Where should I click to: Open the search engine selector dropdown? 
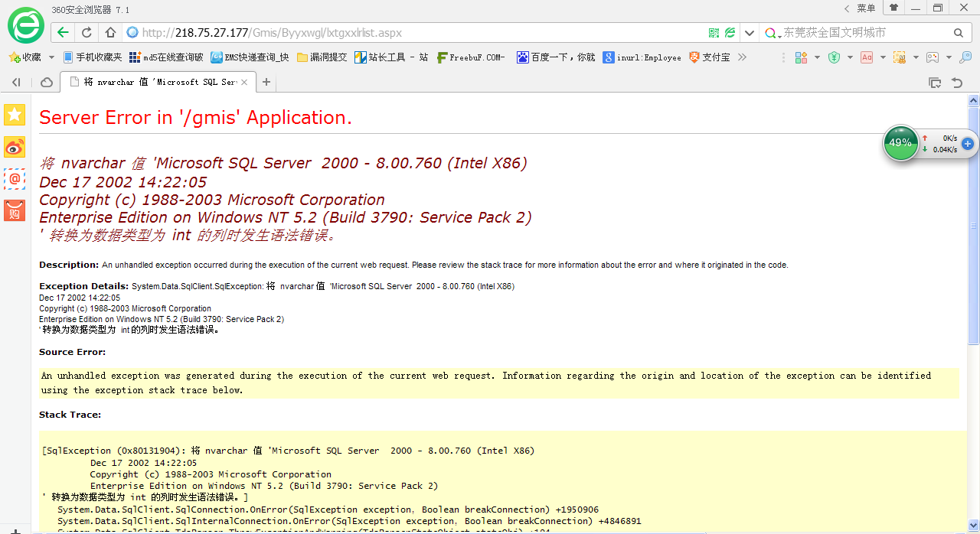click(773, 33)
